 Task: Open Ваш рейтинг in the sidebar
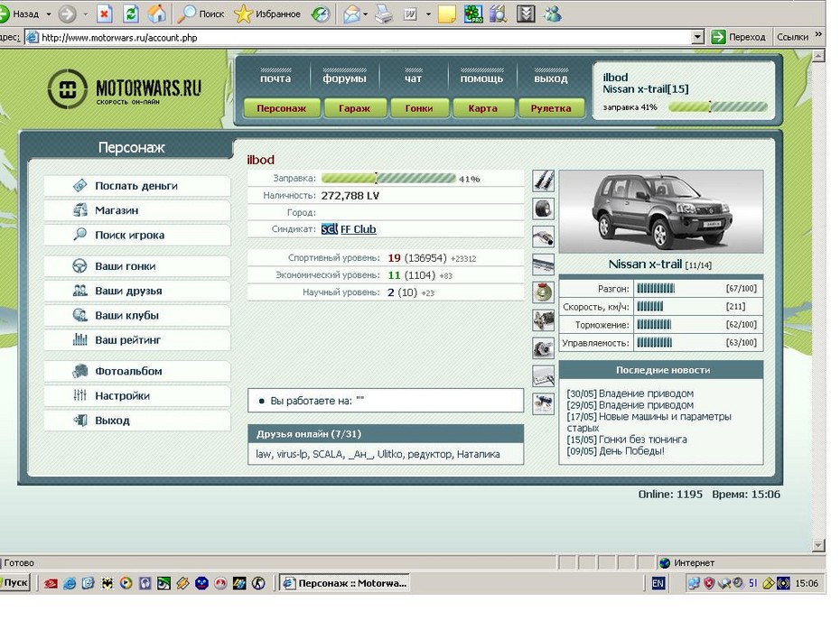[137, 340]
